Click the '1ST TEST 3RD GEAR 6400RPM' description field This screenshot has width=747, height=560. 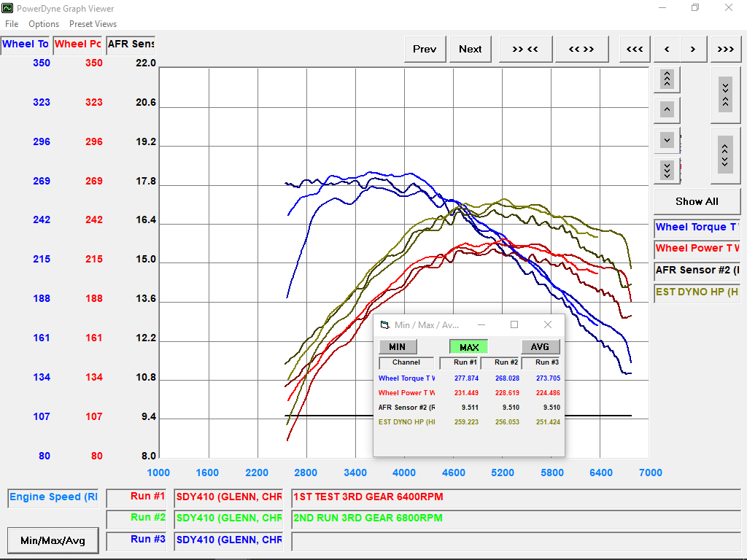[x=511, y=498]
